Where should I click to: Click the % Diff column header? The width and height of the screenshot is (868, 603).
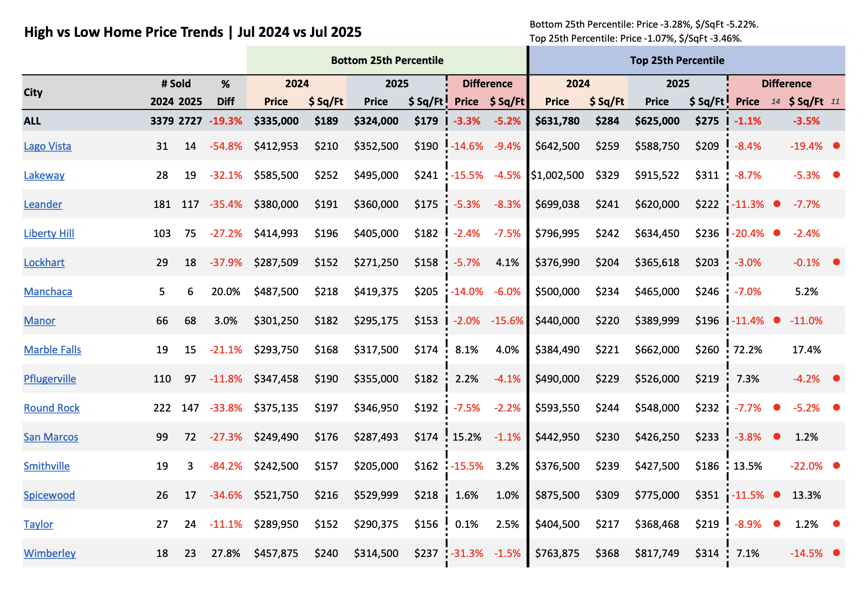tap(226, 92)
